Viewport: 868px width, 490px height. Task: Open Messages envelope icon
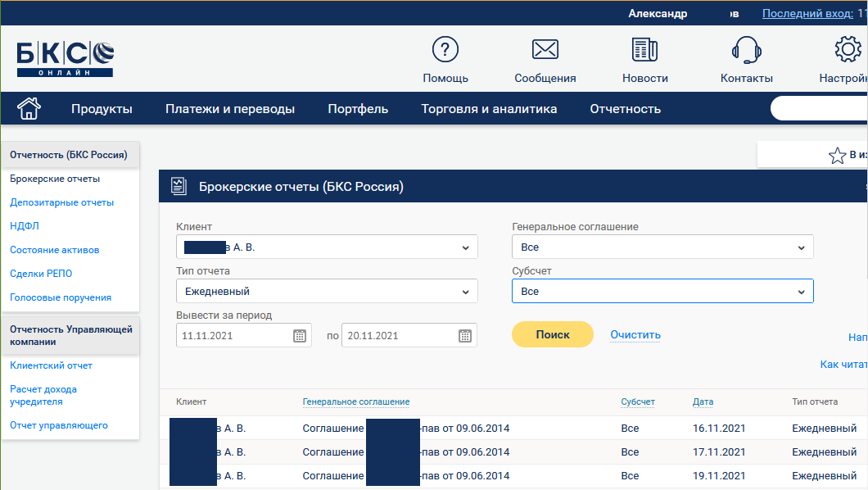(545, 51)
